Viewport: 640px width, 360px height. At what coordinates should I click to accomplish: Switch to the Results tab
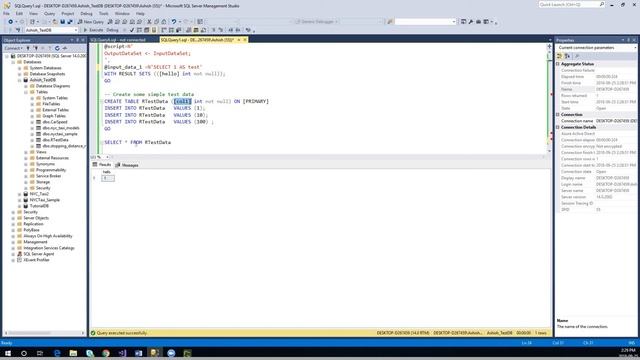click(102, 165)
